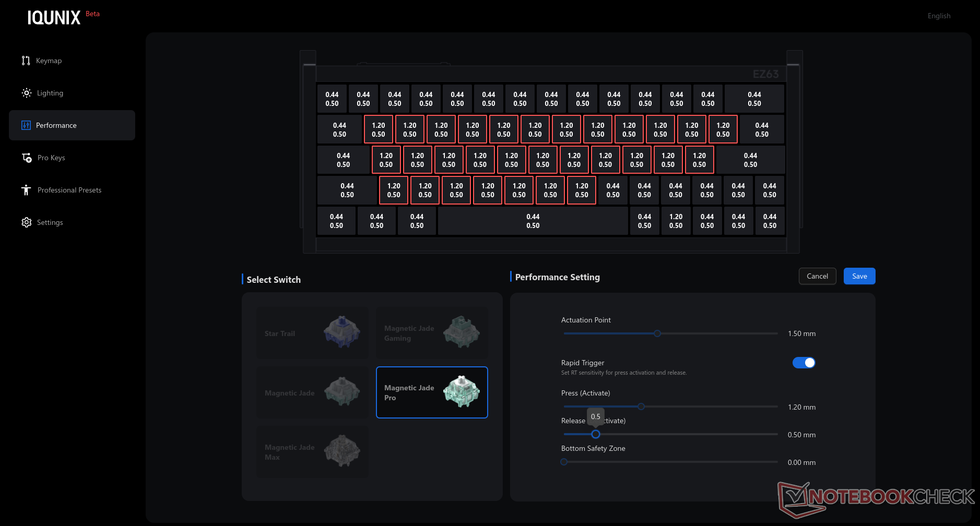Image resolution: width=980 pixels, height=526 pixels.
Task: Click the Magnetic Jade Gaming switch image
Action: (x=462, y=332)
